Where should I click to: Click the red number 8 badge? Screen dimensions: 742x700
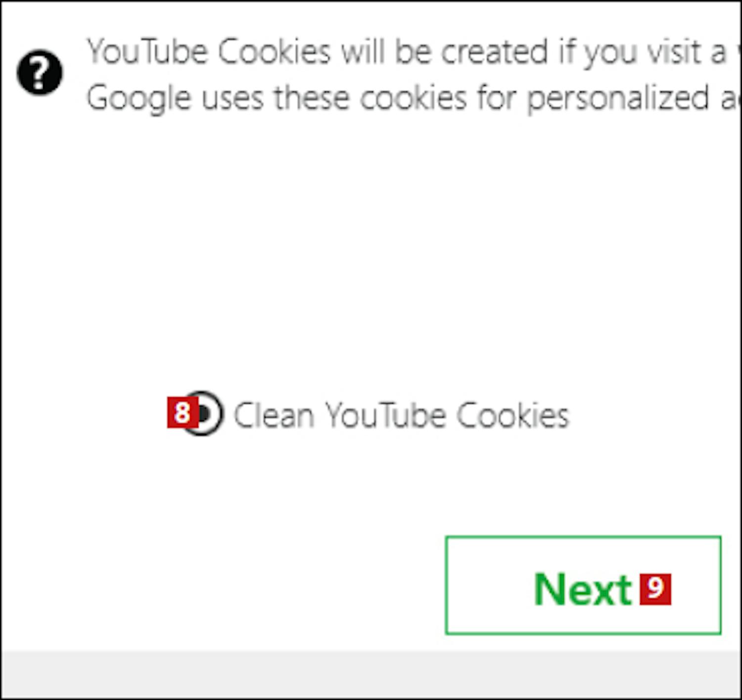point(183,413)
